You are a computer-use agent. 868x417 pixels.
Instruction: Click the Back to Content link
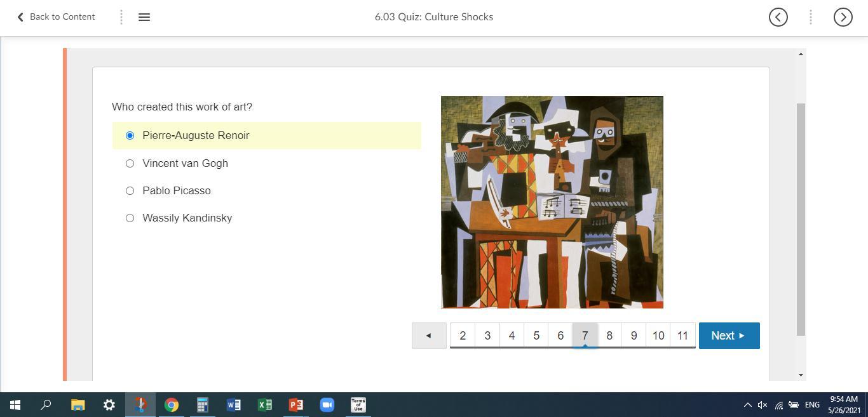56,17
